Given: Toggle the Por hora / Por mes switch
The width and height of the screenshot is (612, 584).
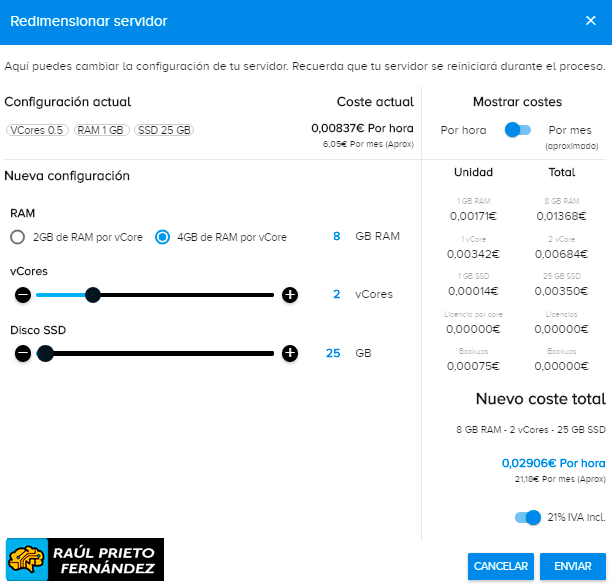Looking at the screenshot, I should click(x=518, y=130).
